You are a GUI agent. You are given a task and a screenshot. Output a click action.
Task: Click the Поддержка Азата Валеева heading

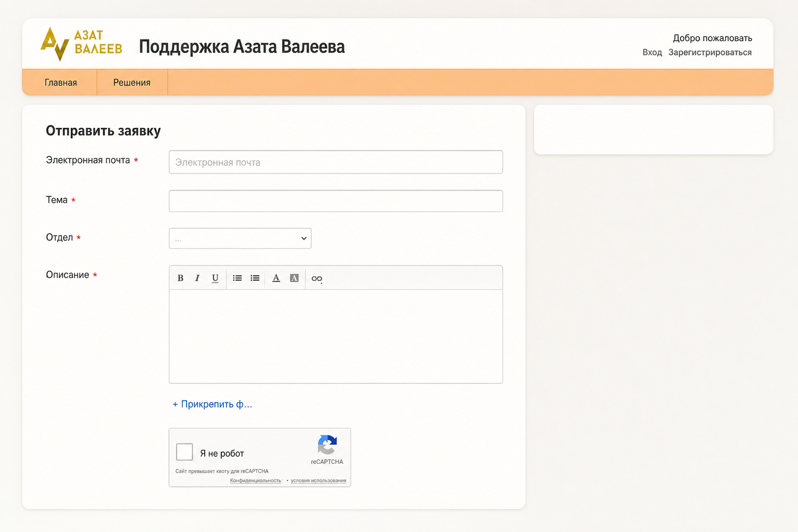242,47
